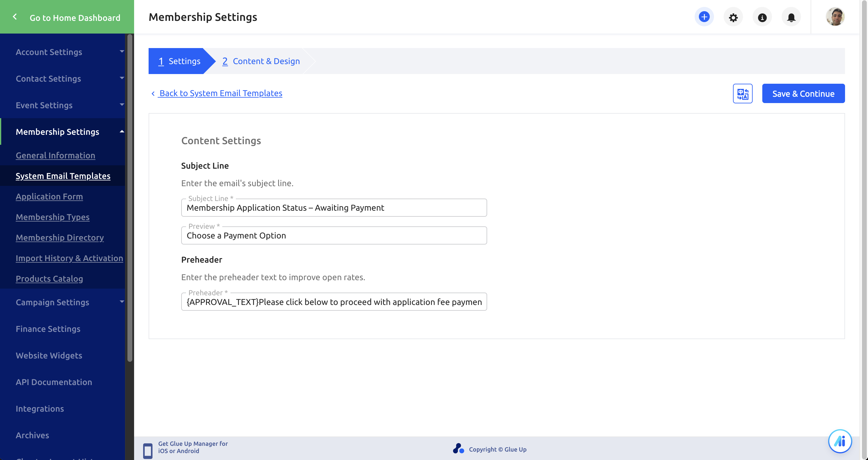Click the blue plus create icon
868x460 pixels.
704,17
